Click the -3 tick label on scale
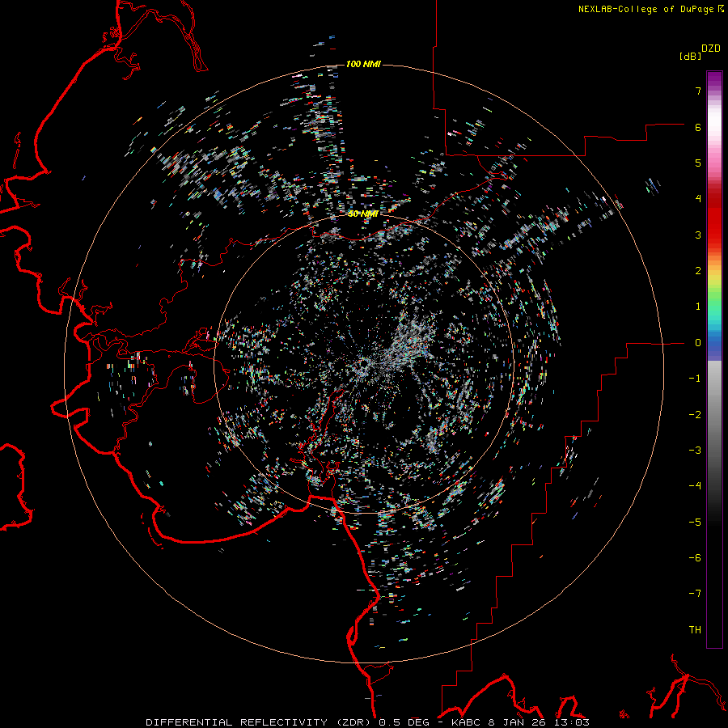Screen dimensions: 728x728 (695, 451)
